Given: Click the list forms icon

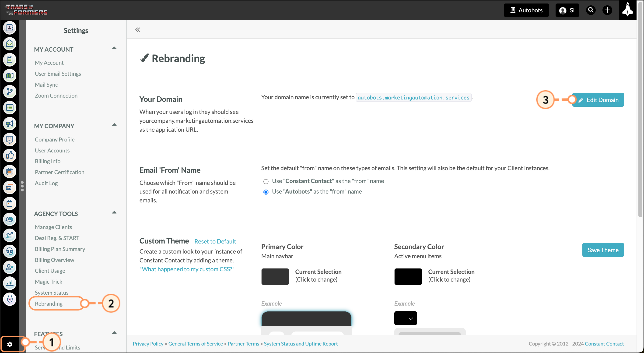Looking at the screenshot, I should (10, 108).
